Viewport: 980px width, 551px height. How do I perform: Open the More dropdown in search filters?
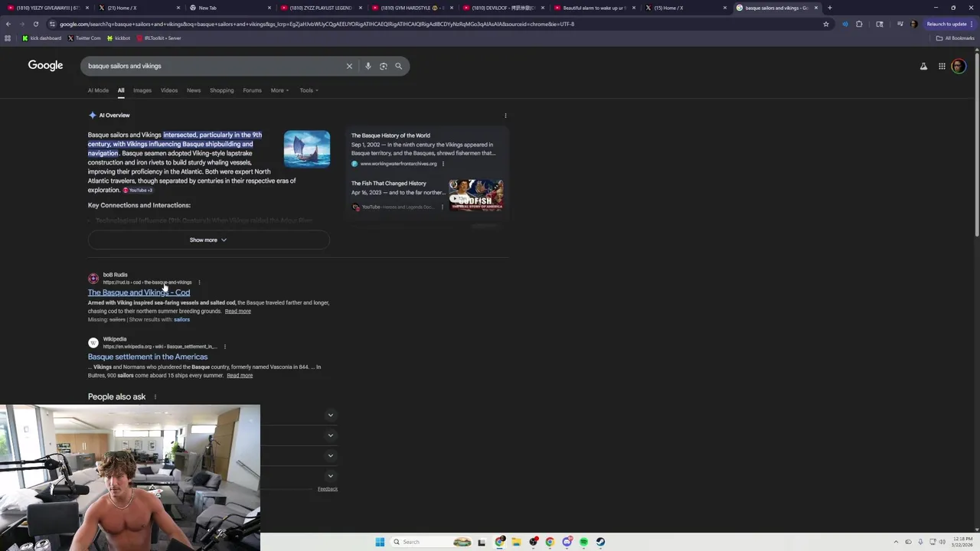(279, 90)
